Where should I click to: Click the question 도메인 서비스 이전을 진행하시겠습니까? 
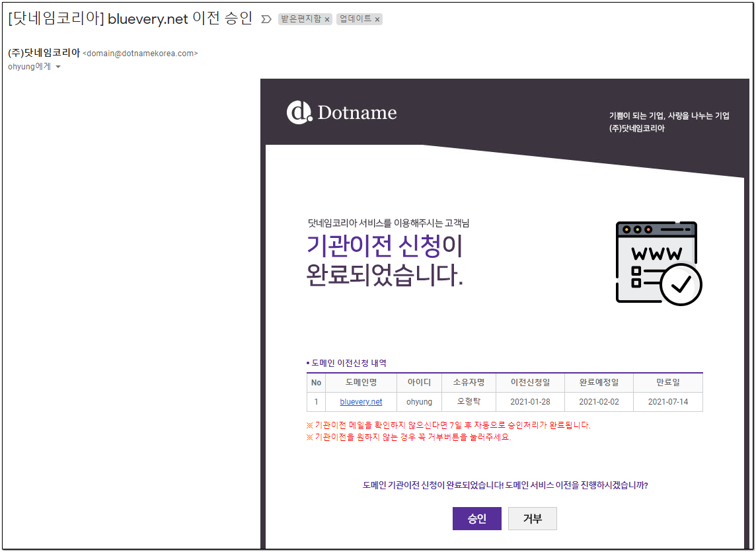(506, 485)
